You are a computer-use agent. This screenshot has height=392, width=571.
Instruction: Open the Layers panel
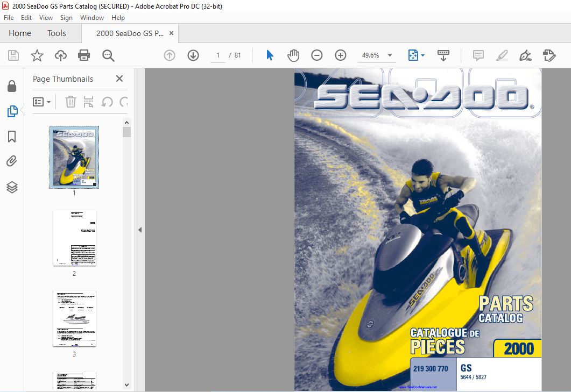[x=12, y=187]
